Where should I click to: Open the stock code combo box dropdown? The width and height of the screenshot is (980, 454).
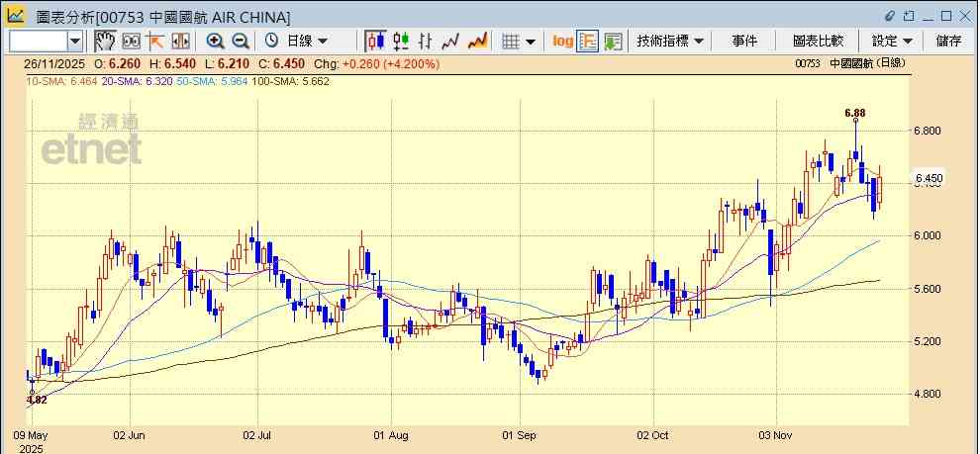[75, 41]
